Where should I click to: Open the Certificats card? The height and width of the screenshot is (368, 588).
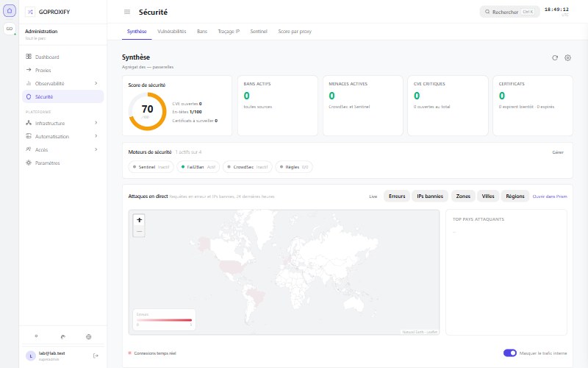[533, 105]
